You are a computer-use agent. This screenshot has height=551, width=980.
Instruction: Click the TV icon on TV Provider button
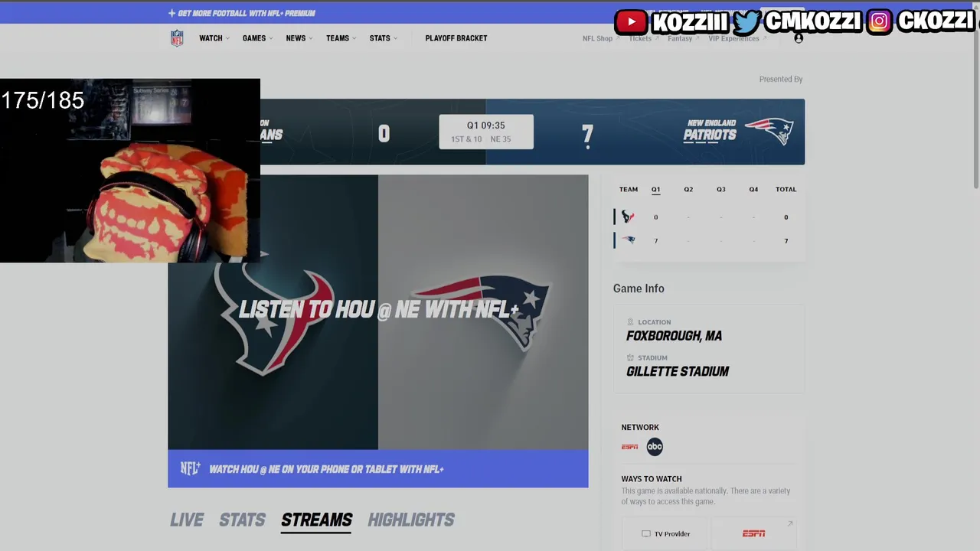(x=646, y=534)
